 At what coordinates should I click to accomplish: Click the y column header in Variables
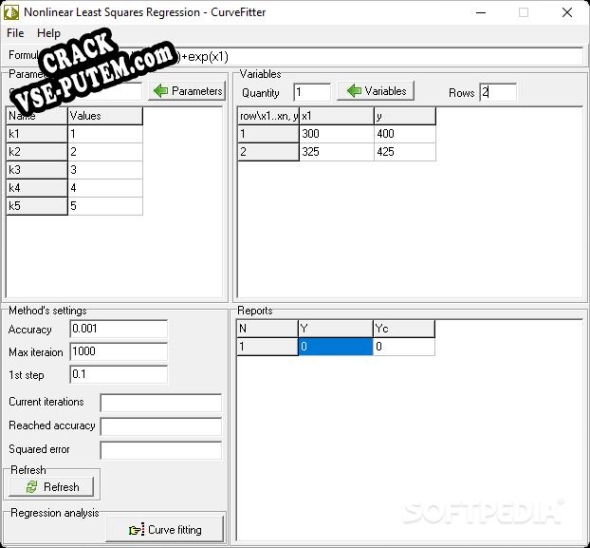tap(405, 116)
